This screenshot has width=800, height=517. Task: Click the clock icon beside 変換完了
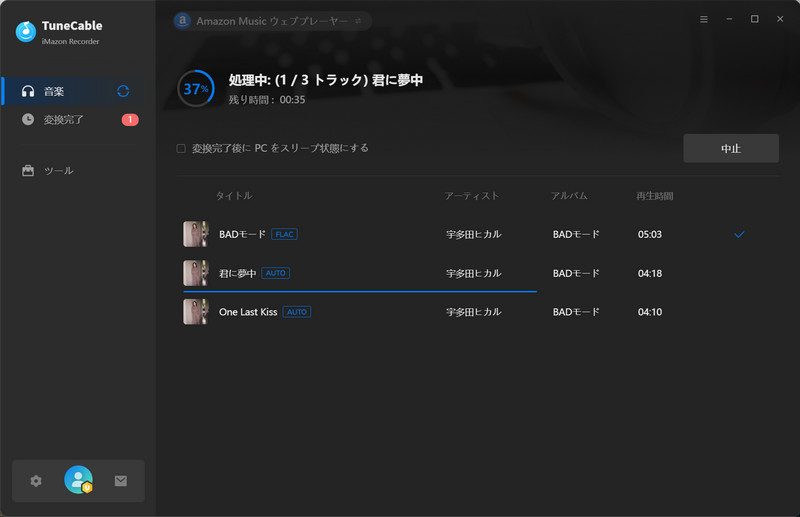[x=28, y=119]
